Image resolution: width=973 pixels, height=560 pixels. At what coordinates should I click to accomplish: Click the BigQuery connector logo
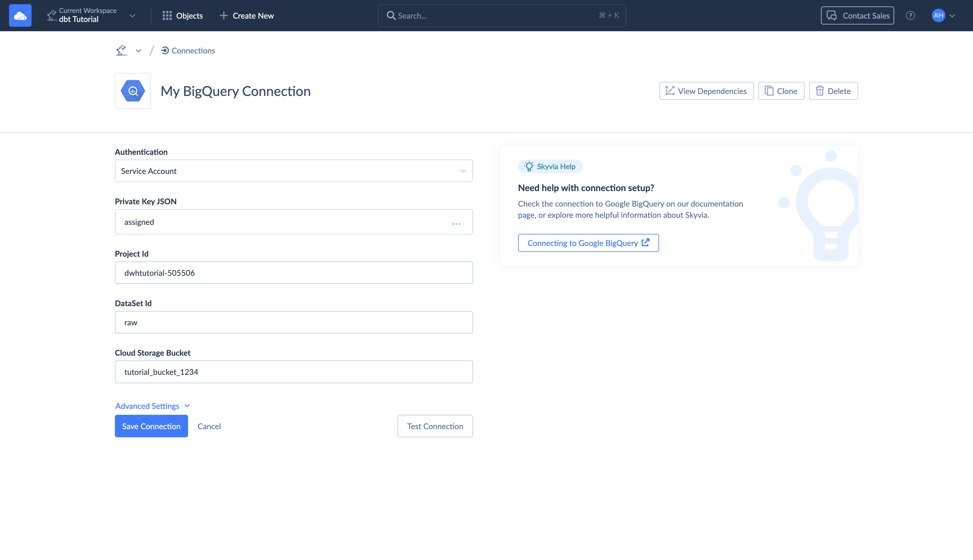tap(133, 91)
